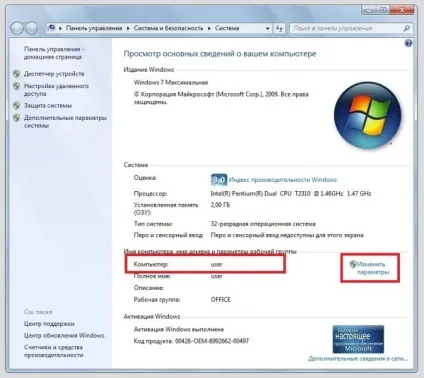Screen dimensions: 424x378
Task: Click workgroup value OFFICE
Action: pyautogui.click(x=221, y=299)
